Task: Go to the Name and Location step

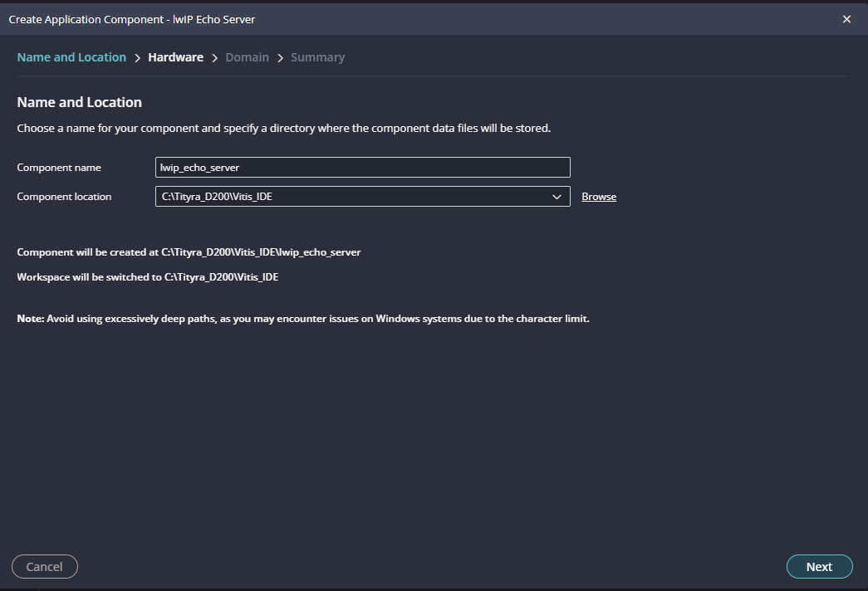Action: point(71,57)
